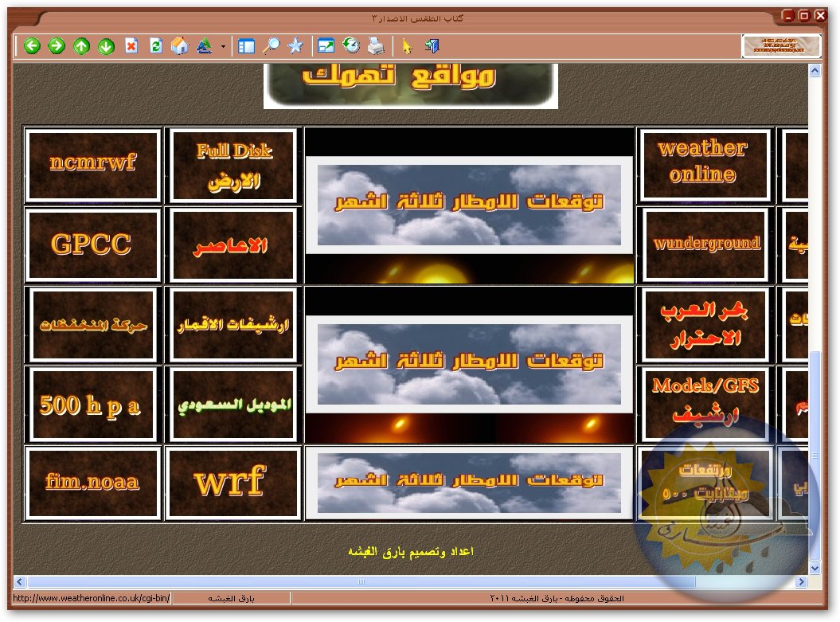
Task: Click the مواقع تهمك header banner
Action: coord(410,86)
